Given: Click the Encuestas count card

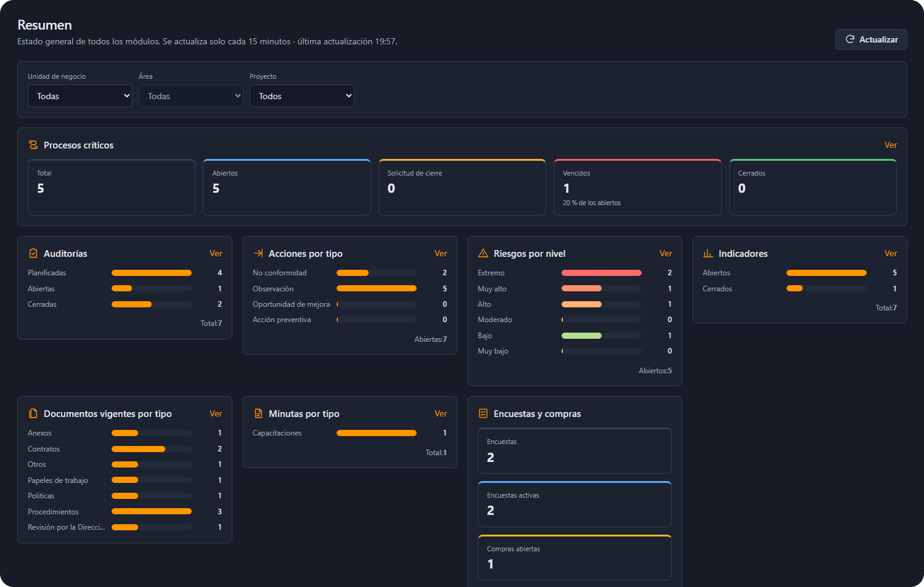Looking at the screenshot, I should pyautogui.click(x=574, y=450).
